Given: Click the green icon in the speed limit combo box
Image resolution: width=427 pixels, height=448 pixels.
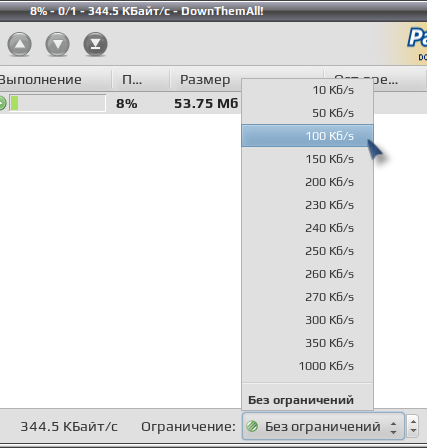Looking at the screenshot, I should (252, 426).
